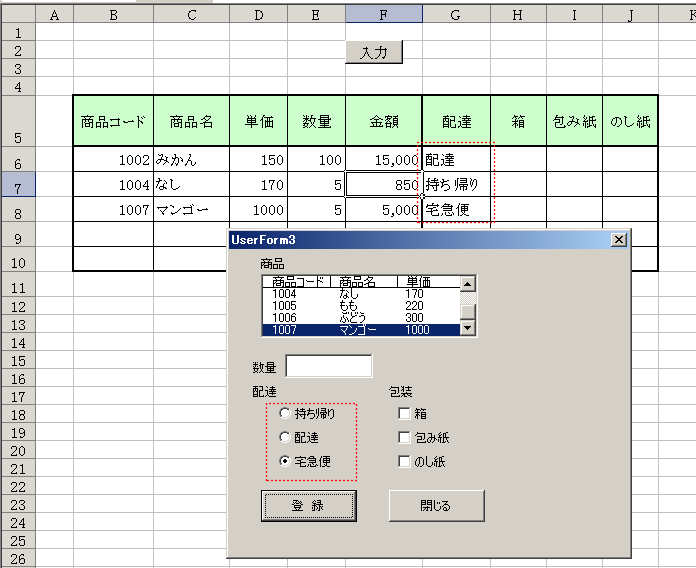Select row 7 header
This screenshot has height=568, width=696.
tap(18, 185)
